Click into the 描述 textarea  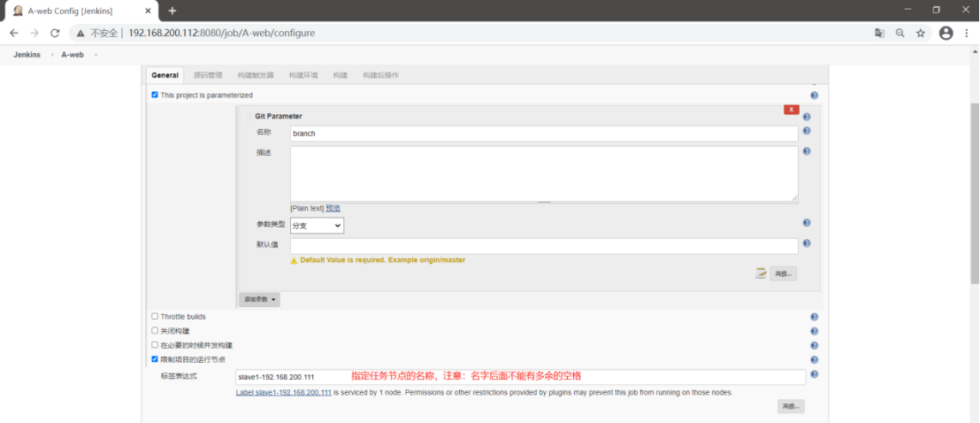(544, 174)
